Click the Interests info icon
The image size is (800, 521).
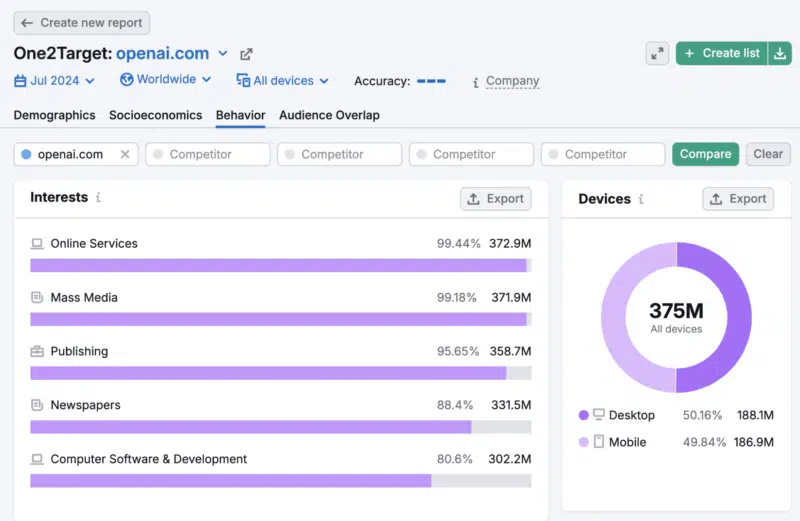98,197
